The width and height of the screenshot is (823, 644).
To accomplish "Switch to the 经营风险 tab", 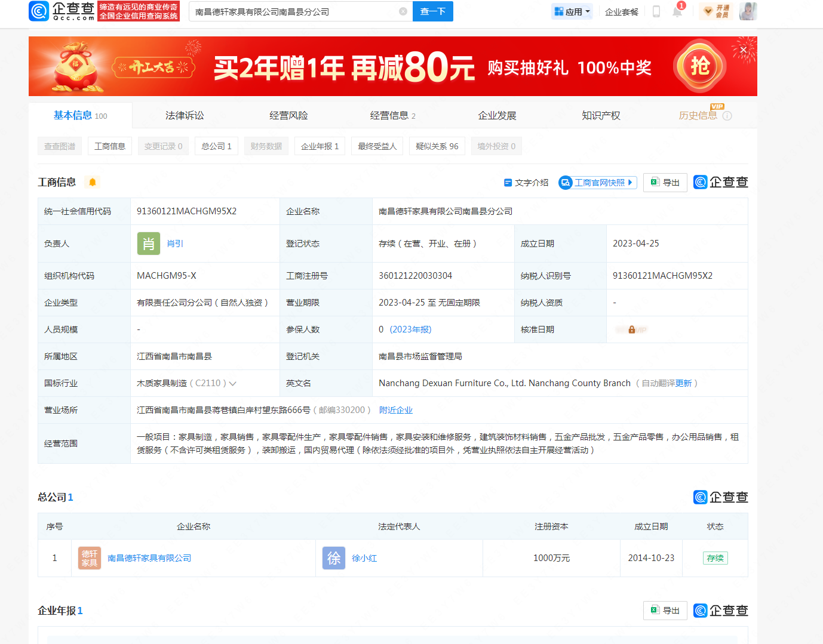I will 288,116.
